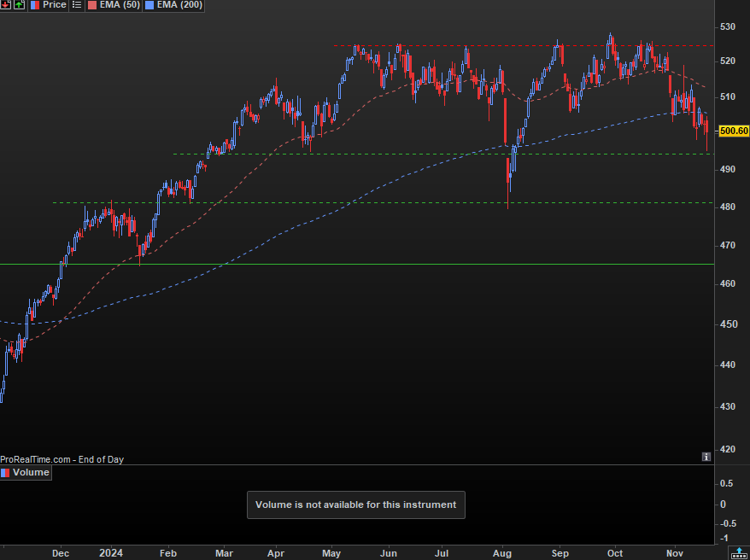Open the Volume panel label

click(26, 473)
